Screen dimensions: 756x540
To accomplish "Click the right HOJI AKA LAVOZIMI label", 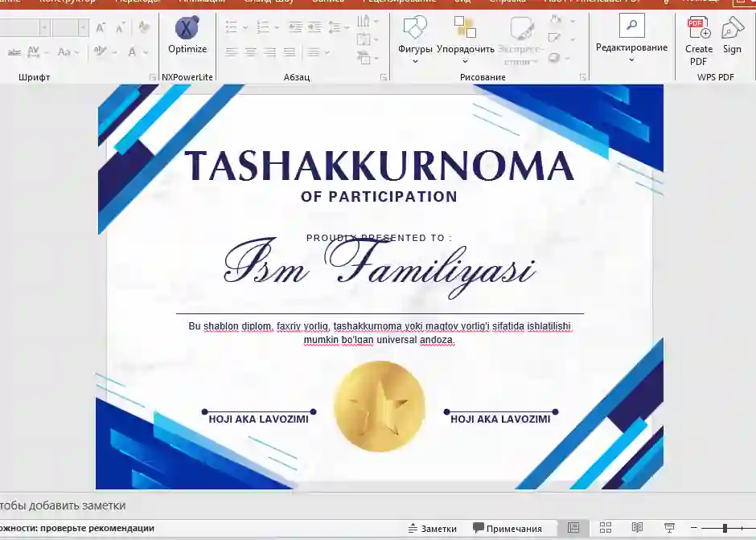I will [500, 419].
